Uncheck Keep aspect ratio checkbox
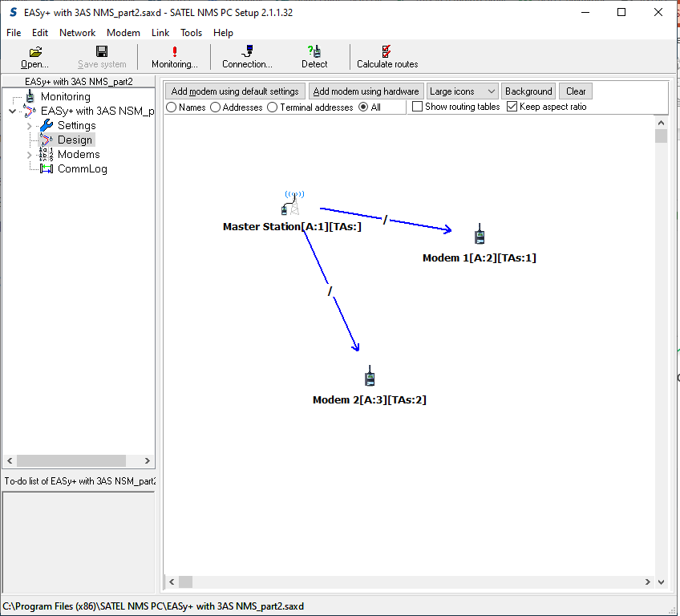 coord(512,107)
